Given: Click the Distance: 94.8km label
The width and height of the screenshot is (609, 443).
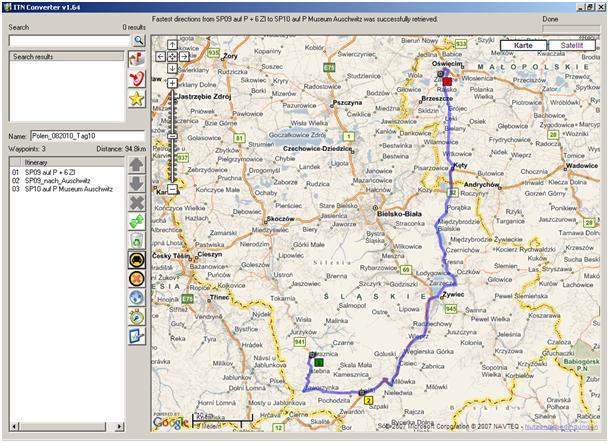Looking at the screenshot, I should (121, 149).
